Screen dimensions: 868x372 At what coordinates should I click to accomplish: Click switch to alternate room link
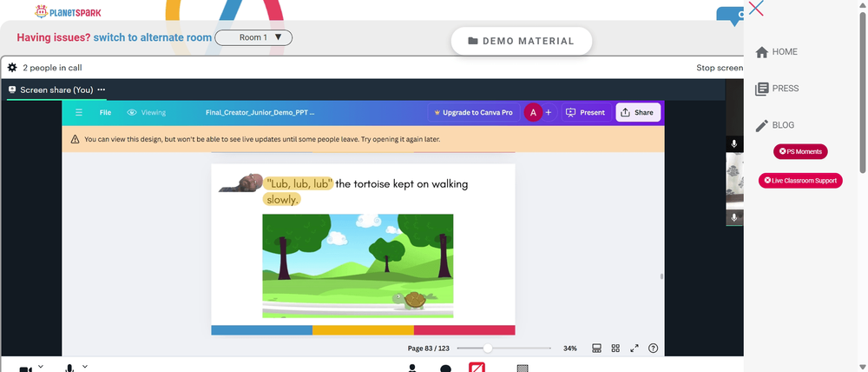[152, 37]
